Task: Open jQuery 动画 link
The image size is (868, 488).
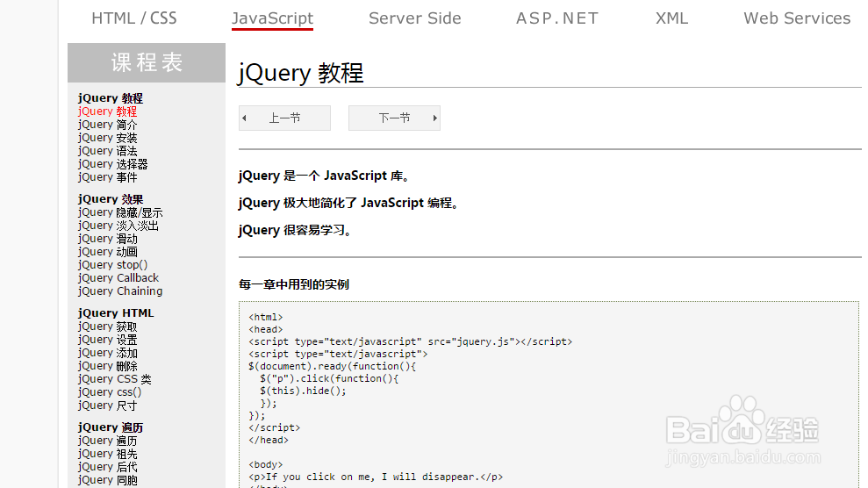Action: pos(107,252)
